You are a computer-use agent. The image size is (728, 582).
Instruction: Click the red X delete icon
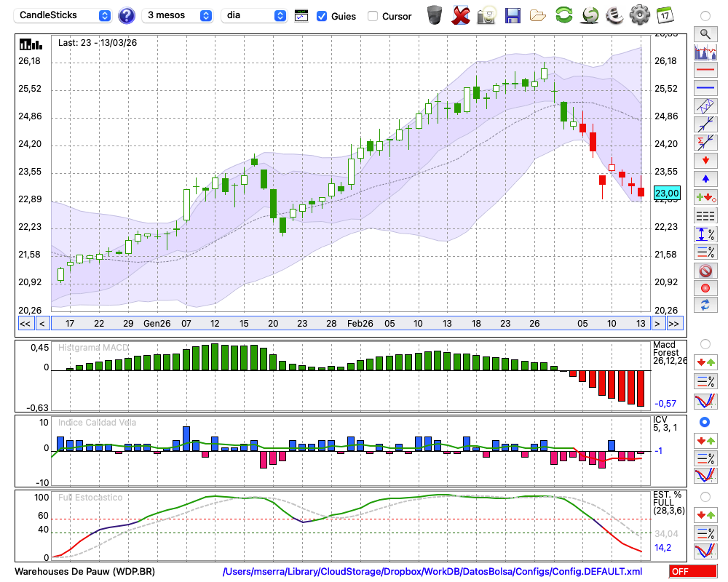point(460,15)
